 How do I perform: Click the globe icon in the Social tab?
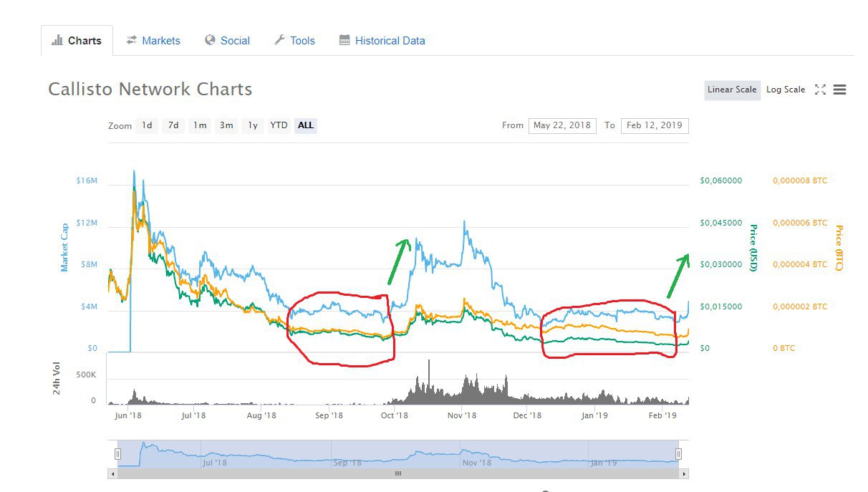(210, 40)
